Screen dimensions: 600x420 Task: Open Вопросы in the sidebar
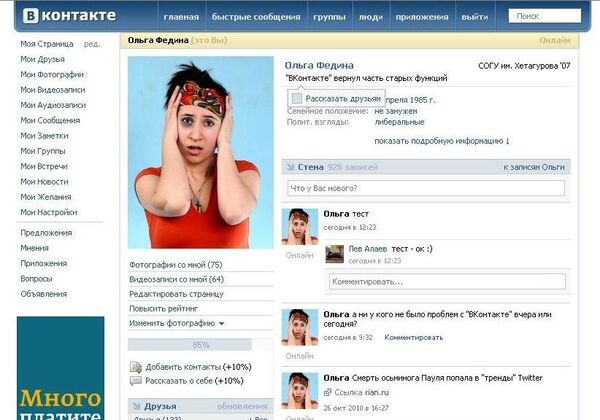click(x=36, y=279)
